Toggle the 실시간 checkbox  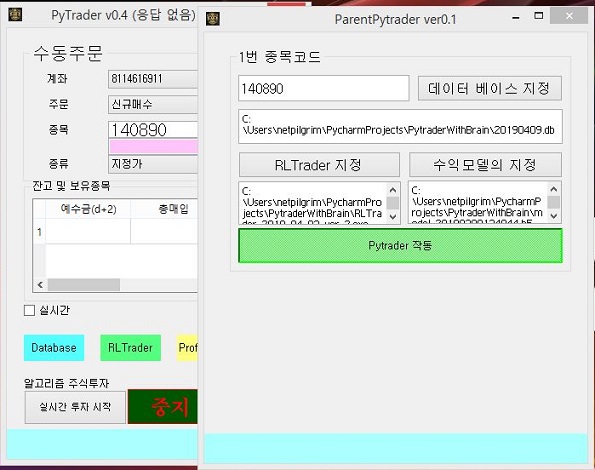pyautogui.click(x=29, y=310)
